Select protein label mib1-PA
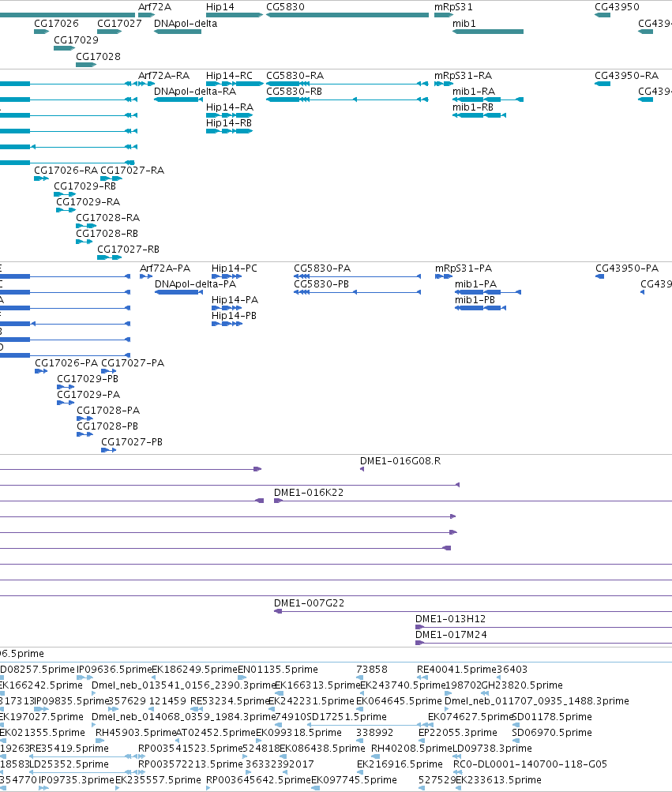 click(476, 283)
